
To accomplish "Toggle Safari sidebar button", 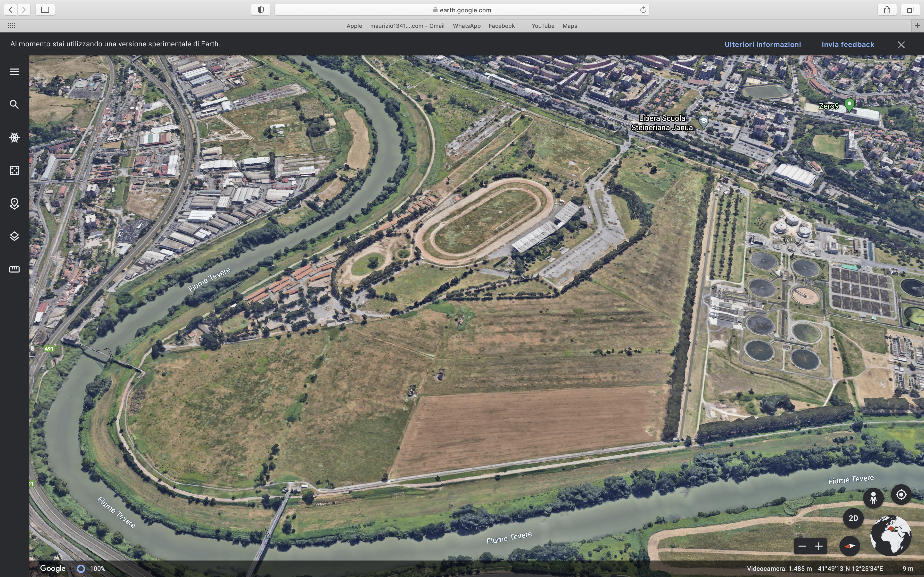I will [45, 10].
